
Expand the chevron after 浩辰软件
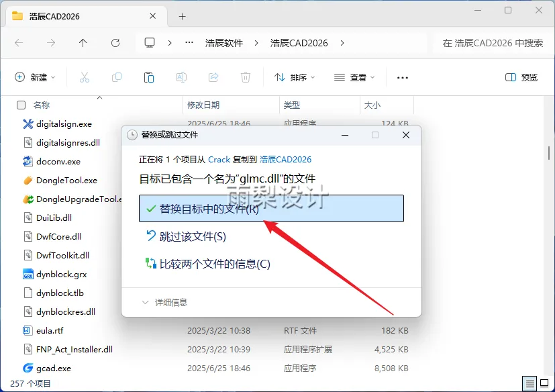pos(256,43)
